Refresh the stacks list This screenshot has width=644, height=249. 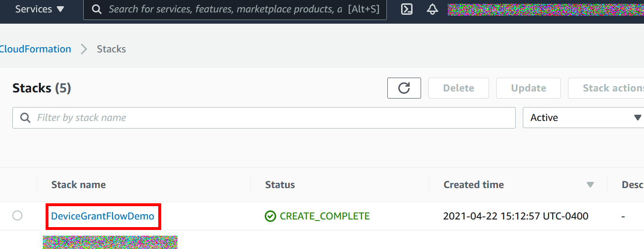(404, 88)
